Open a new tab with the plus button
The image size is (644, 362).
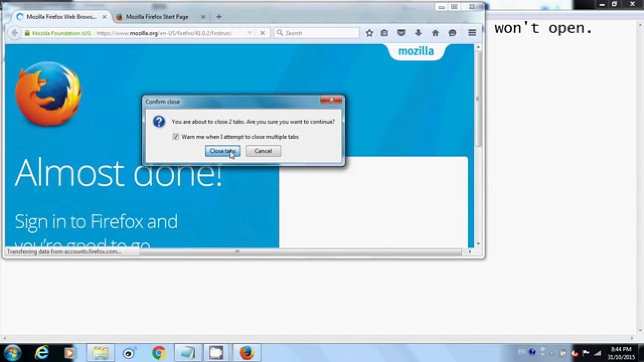coord(219,17)
